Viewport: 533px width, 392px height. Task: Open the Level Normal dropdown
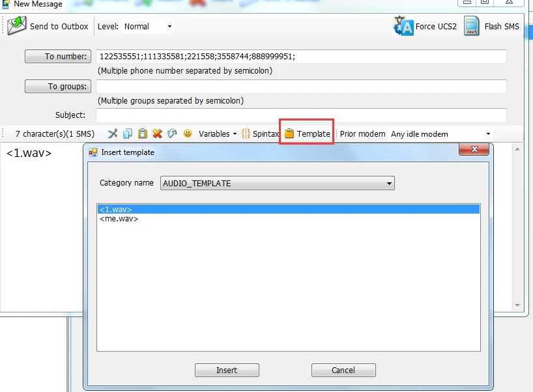pyautogui.click(x=147, y=27)
